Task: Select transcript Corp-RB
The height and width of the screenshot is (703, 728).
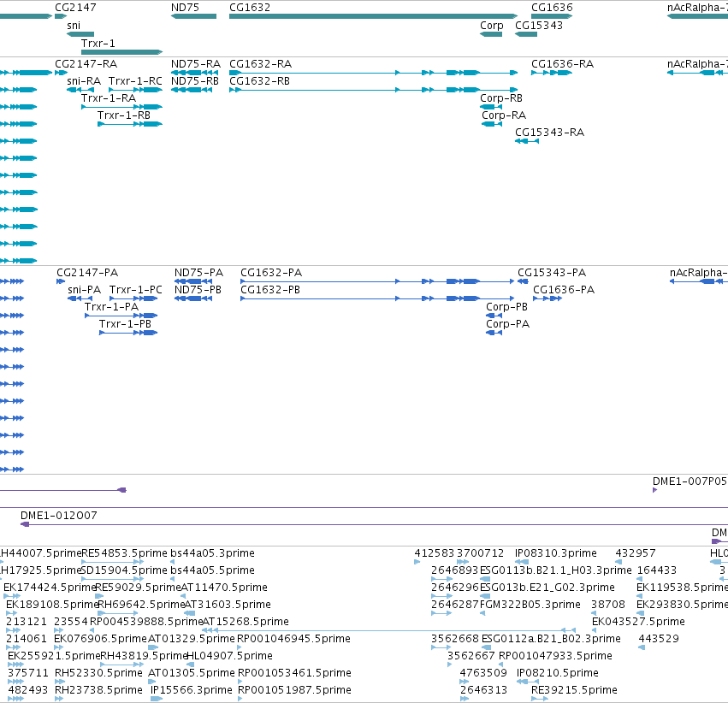Action: pos(491,107)
